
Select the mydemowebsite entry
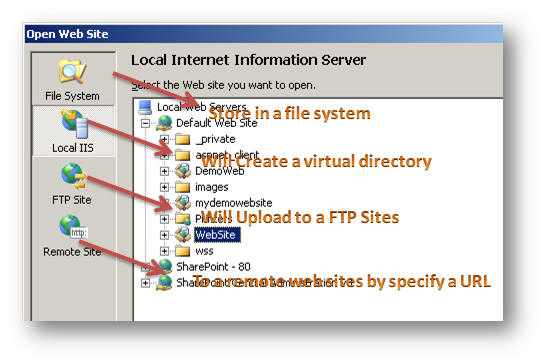tap(234, 203)
